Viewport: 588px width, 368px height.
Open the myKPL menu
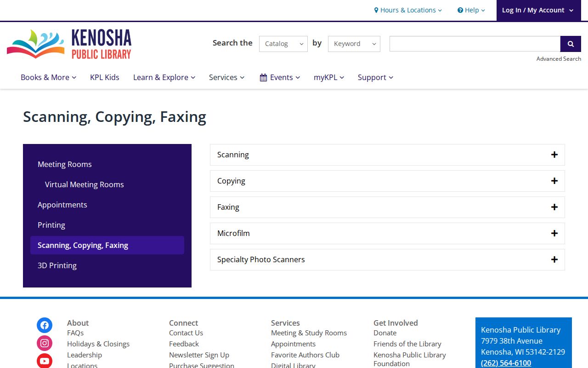[329, 77]
